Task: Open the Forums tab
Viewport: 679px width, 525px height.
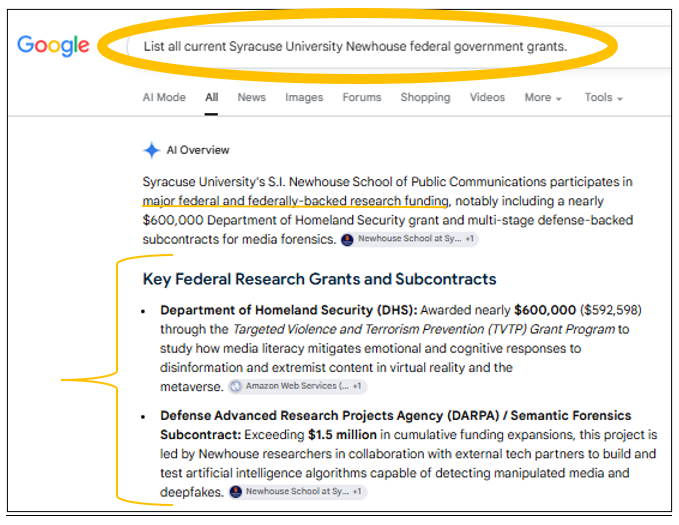Action: tap(362, 97)
